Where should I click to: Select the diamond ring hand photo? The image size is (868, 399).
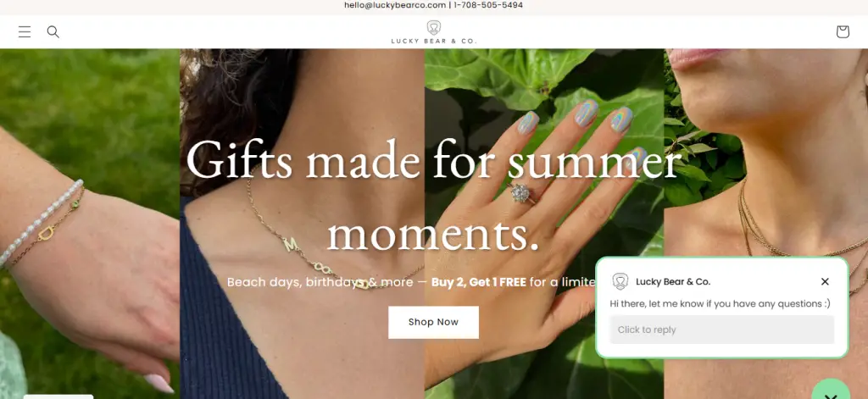[544, 224]
